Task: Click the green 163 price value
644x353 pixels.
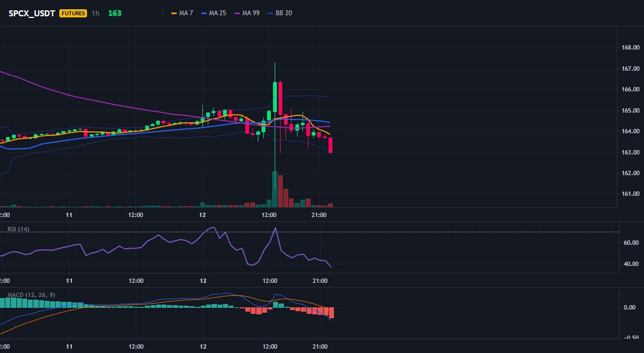Action: (x=115, y=13)
